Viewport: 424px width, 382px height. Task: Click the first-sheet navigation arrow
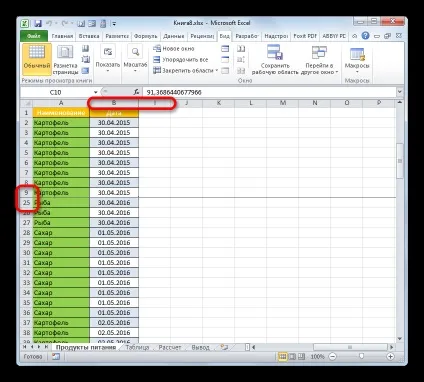tap(24, 347)
